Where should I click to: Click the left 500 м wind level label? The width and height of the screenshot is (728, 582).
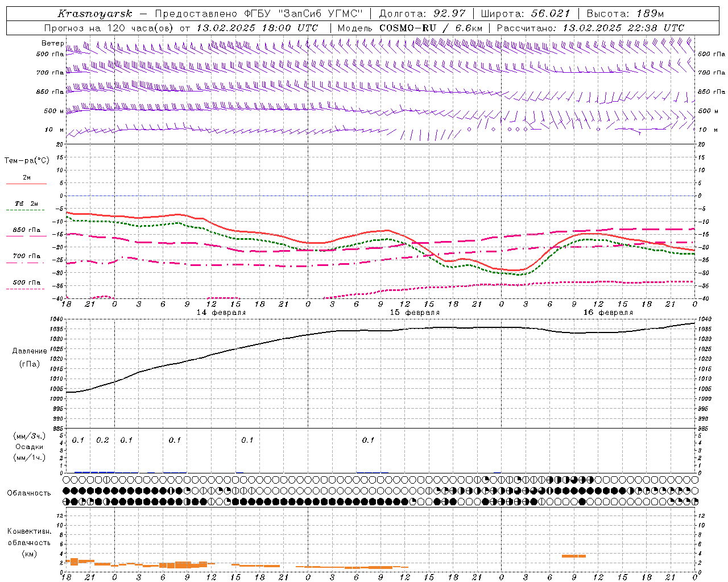(x=54, y=111)
